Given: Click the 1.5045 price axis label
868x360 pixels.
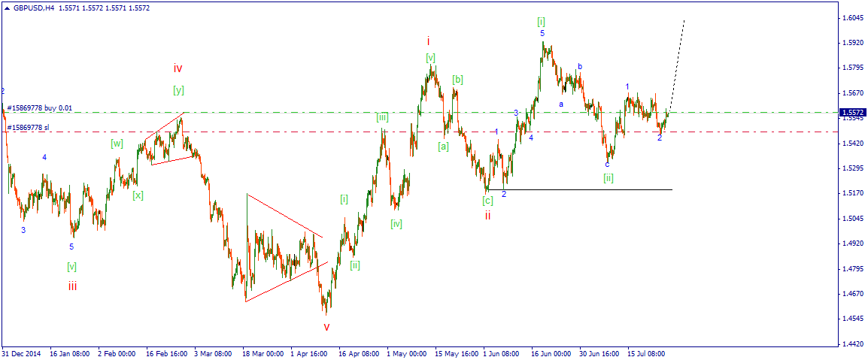Looking at the screenshot, I should click(852, 219).
